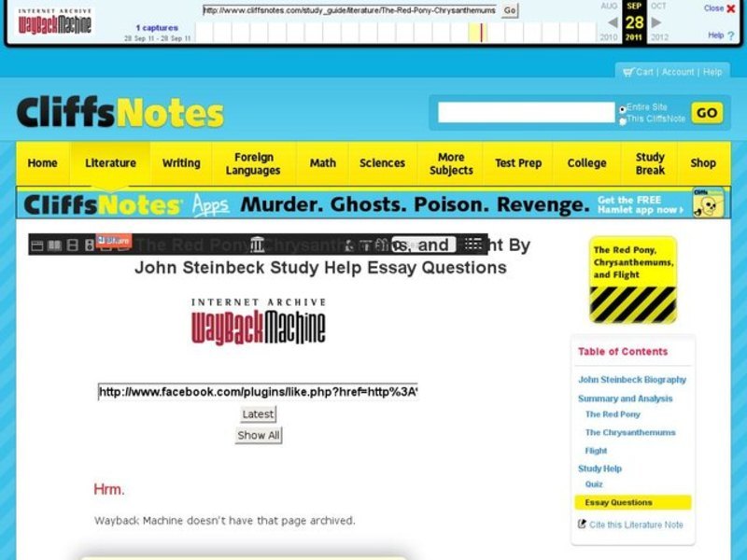Switch to the Test Prep tab
Screen dimensions: 747x560
518,162
